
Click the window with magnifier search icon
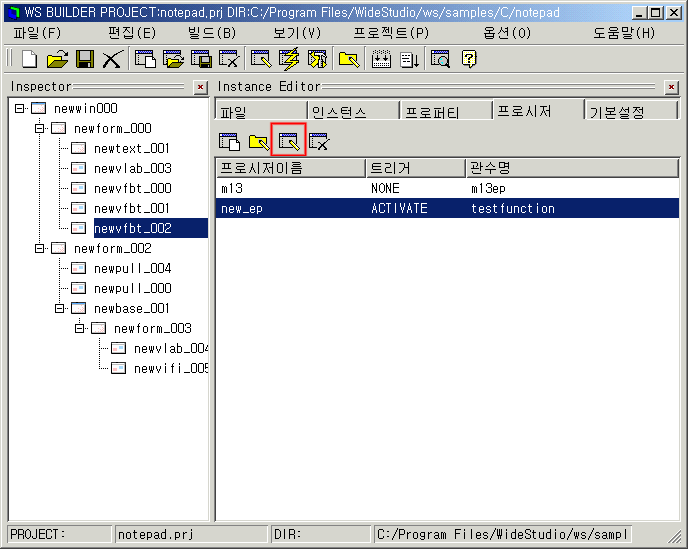coord(441,59)
